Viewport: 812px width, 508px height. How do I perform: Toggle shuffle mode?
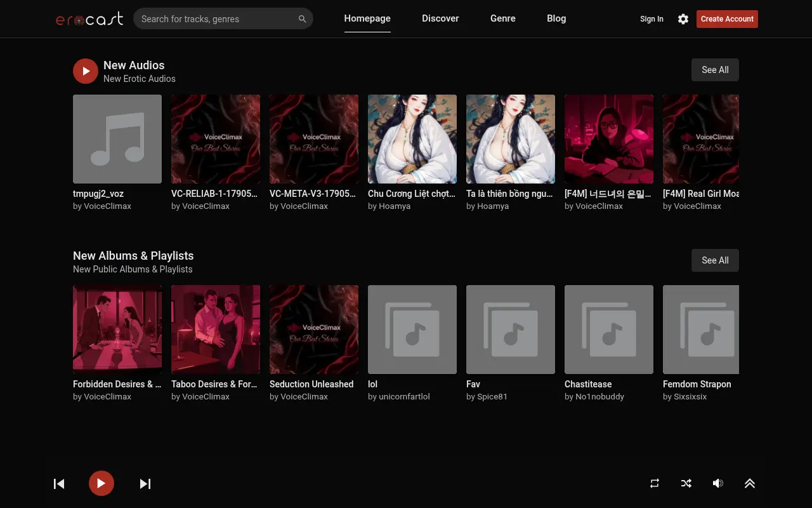pos(686,483)
